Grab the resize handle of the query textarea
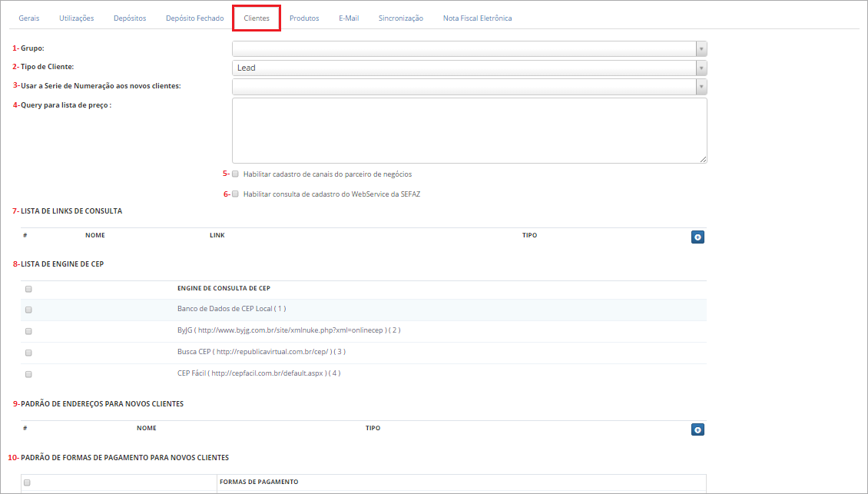Screen dimensions: 868x494 pyautogui.click(x=703, y=160)
